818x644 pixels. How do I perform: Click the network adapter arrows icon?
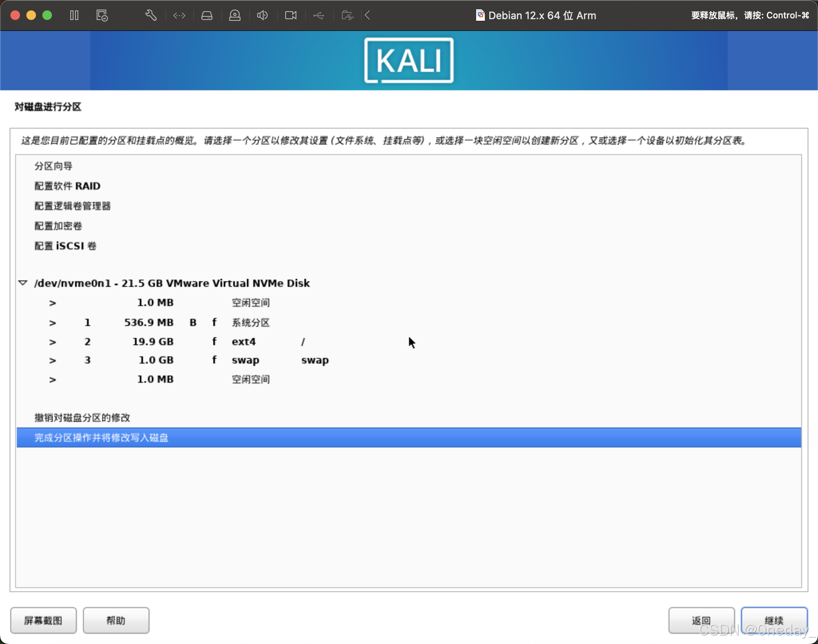click(x=179, y=16)
